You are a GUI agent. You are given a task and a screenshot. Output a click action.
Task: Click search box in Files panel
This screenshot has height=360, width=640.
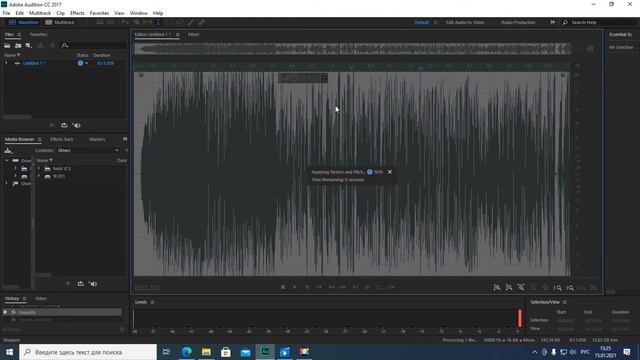click(93, 46)
